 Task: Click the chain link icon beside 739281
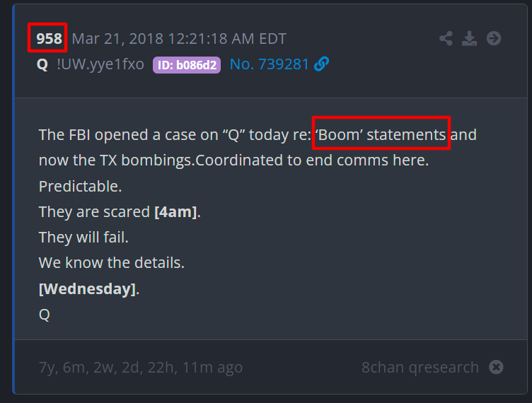tap(321, 64)
